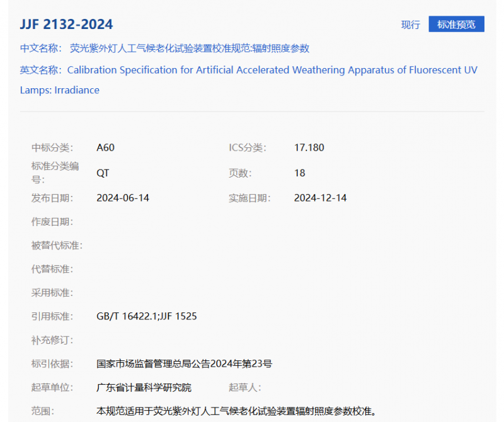This screenshot has height=422, width=504.
Task: Click the JJF 2132-2024 standard title
Action: 67,25
